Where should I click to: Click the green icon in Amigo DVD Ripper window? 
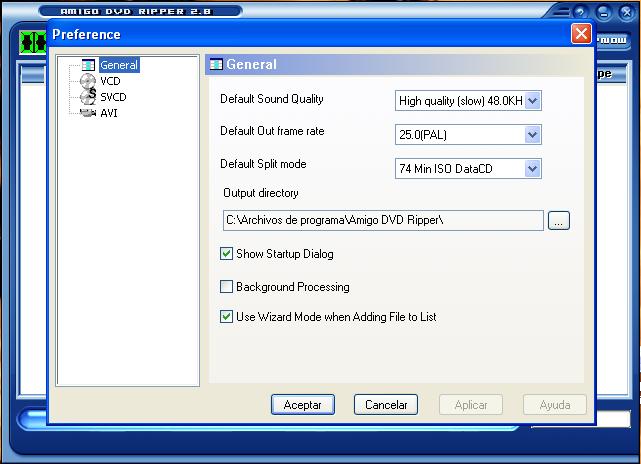click(32, 42)
